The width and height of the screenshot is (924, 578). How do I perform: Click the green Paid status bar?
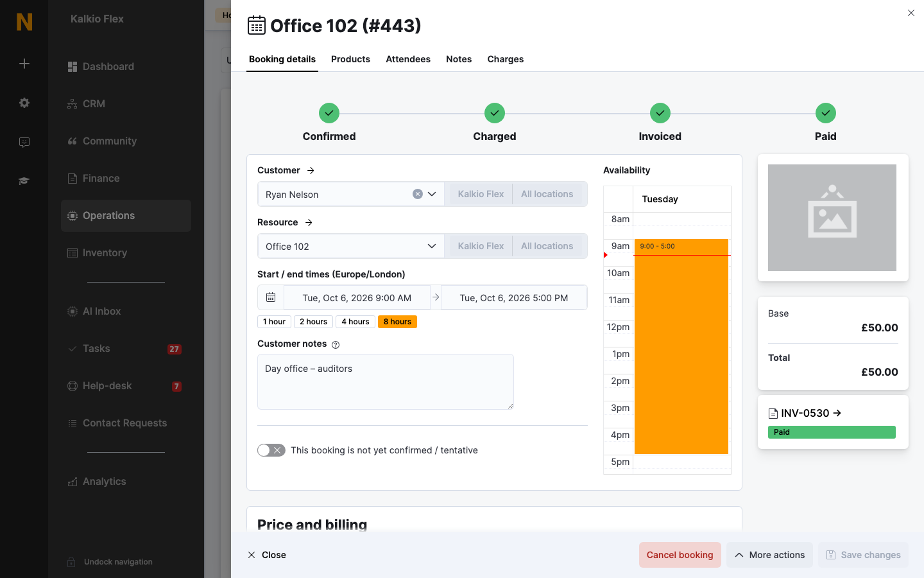pos(832,432)
